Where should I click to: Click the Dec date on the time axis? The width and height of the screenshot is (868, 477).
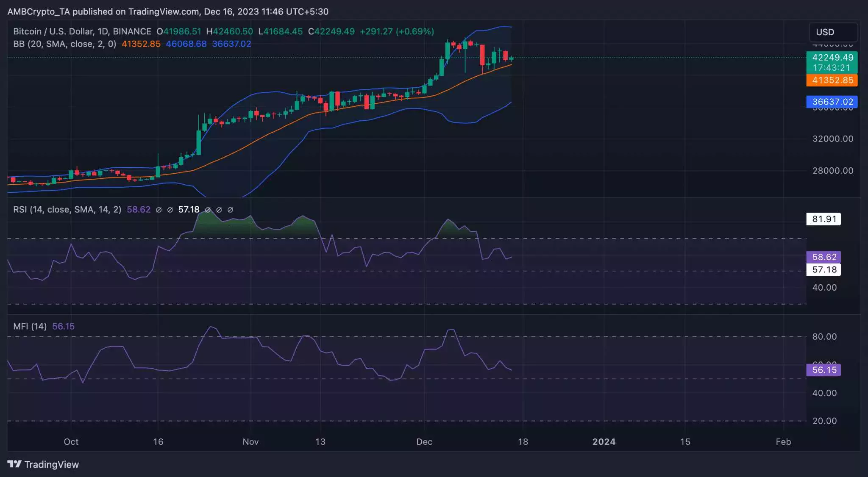[424, 442]
